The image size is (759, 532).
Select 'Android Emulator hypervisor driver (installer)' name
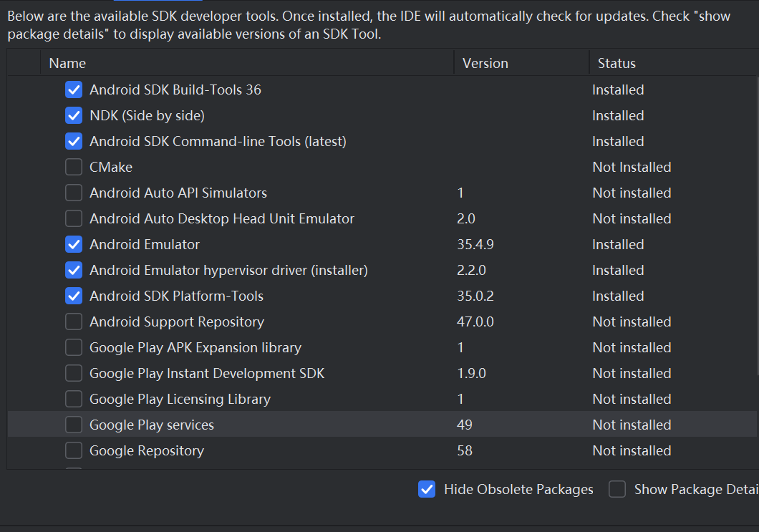[x=228, y=270]
